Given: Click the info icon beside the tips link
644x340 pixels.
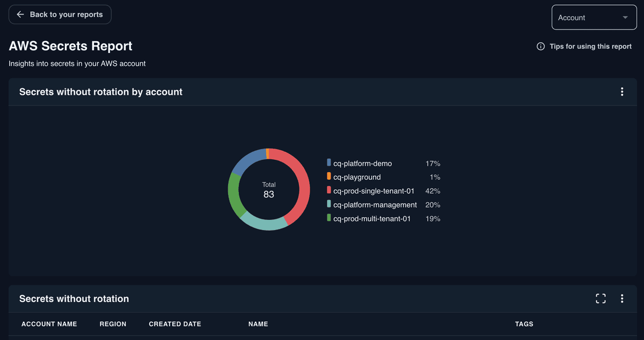Looking at the screenshot, I should (540, 46).
